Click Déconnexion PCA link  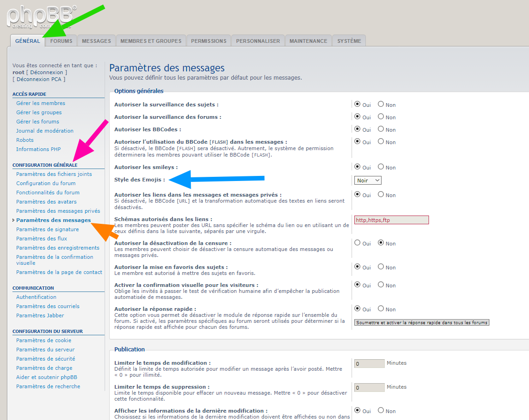click(41, 79)
